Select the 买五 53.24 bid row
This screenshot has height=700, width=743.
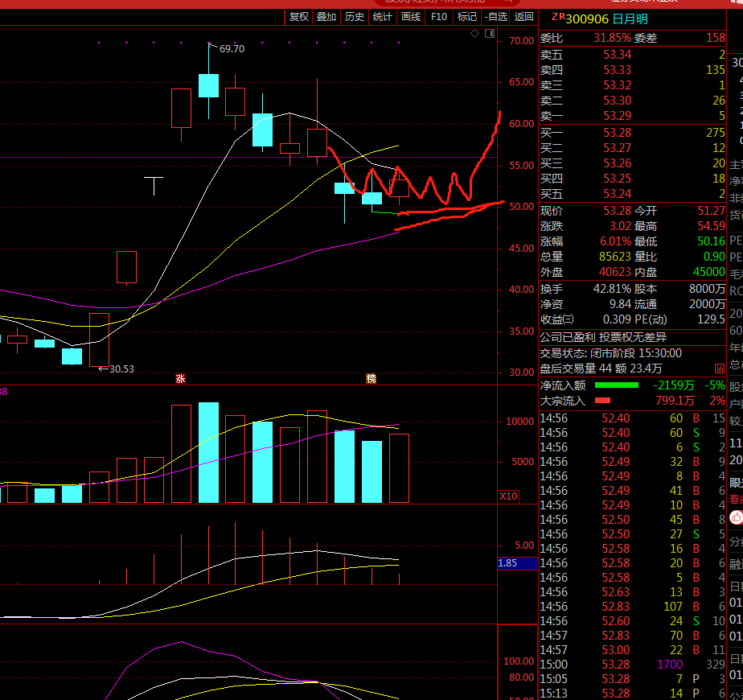click(633, 194)
